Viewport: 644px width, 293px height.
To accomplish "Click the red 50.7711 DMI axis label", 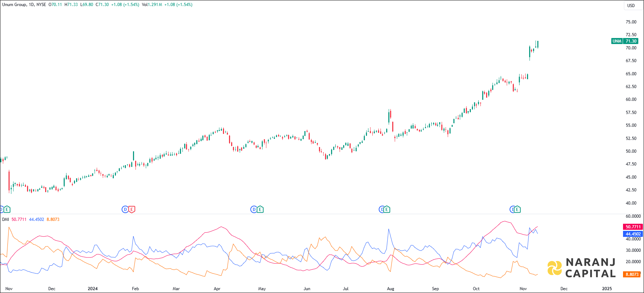I will (x=633, y=227).
